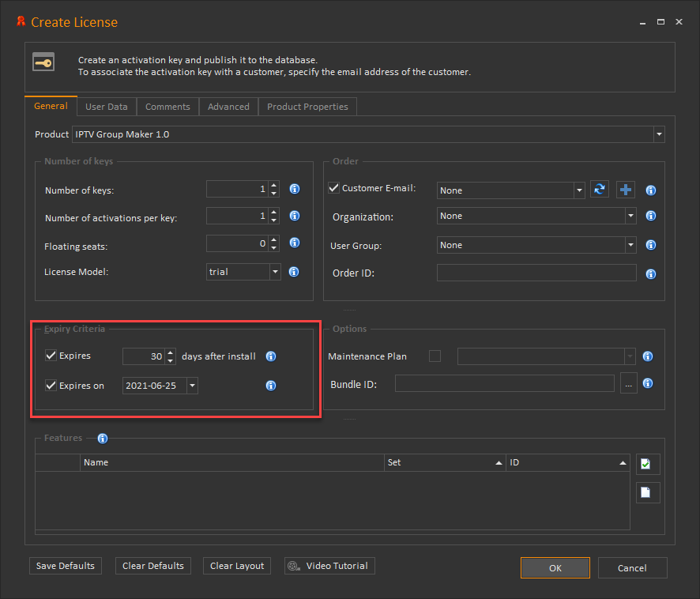Image resolution: width=700 pixels, height=599 pixels.
Task: Increase expiry days after install
Action: tap(170, 352)
